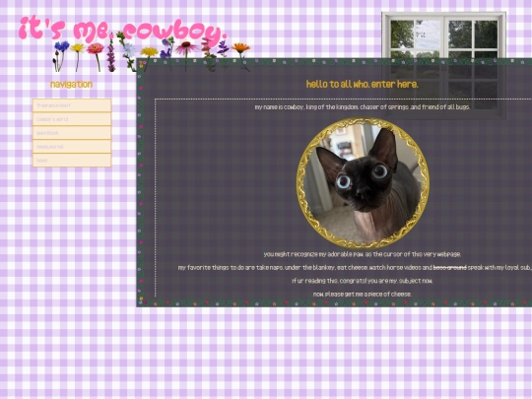
Task: Click the line about recognizing my adorable paw
Action: click(x=362, y=254)
